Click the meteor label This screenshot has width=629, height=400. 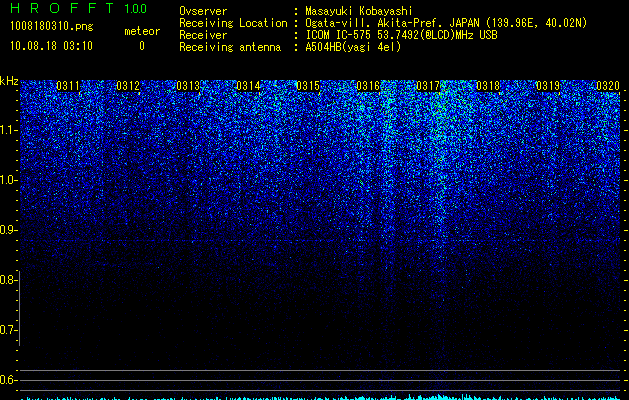click(x=142, y=31)
